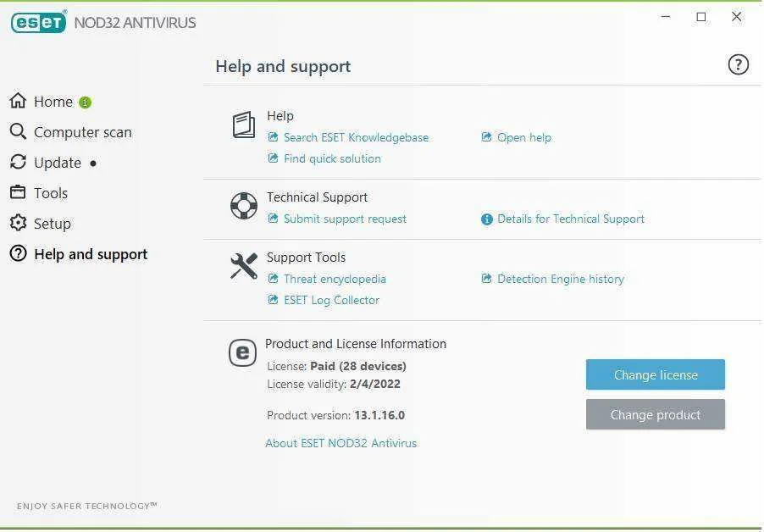Click the Change product button
Image resolution: width=764 pixels, height=532 pixels.
click(x=656, y=414)
